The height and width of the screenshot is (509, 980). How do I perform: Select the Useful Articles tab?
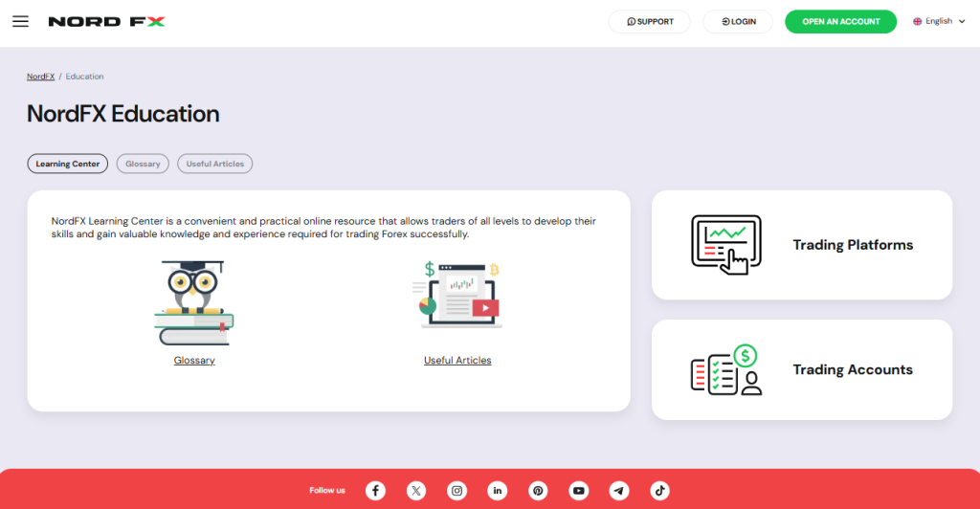point(215,164)
